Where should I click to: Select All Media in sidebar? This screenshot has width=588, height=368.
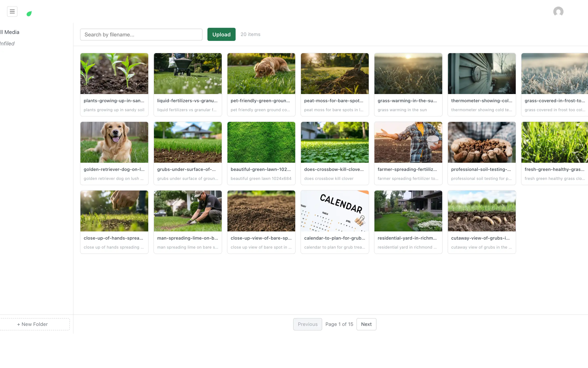coord(10,32)
